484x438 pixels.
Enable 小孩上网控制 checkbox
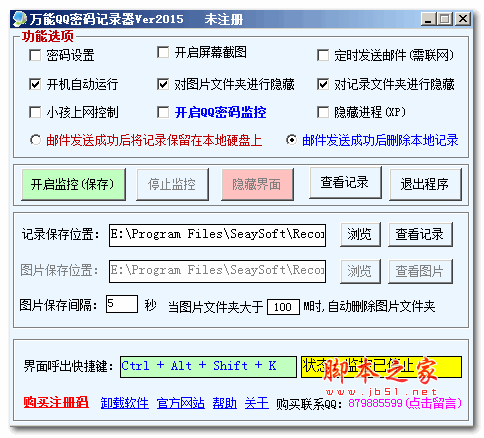[x=35, y=112]
